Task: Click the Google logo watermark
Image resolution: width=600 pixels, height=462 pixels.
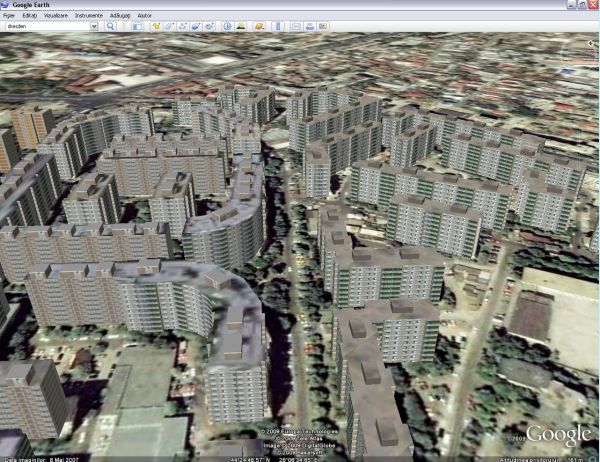Action: click(x=558, y=434)
